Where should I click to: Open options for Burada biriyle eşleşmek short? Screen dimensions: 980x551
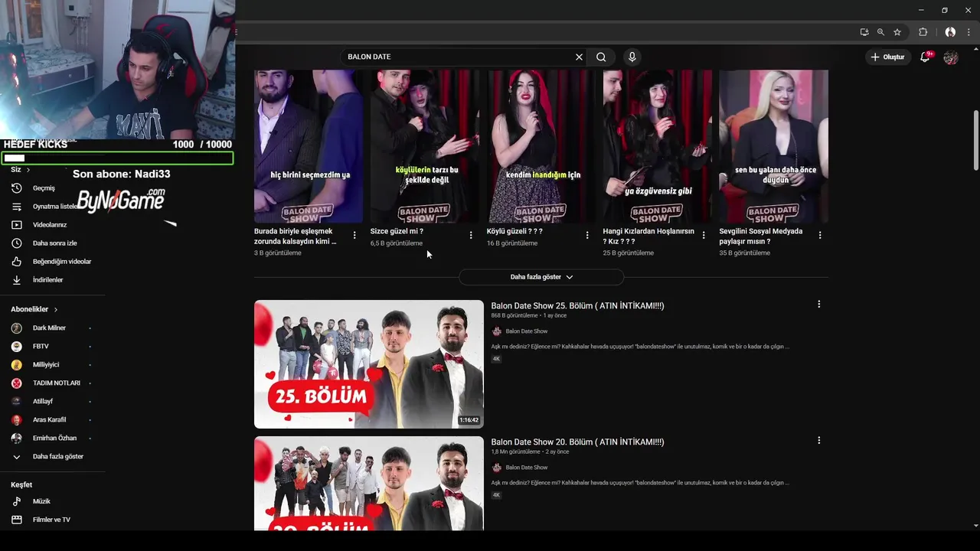(x=354, y=236)
